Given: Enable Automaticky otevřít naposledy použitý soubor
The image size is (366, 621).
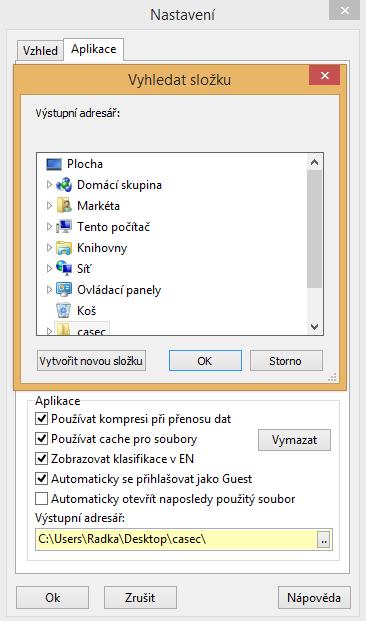Looking at the screenshot, I should [41, 499].
